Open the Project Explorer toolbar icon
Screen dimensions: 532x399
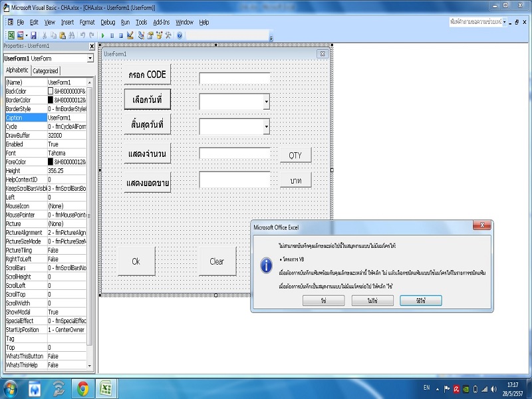(x=141, y=35)
